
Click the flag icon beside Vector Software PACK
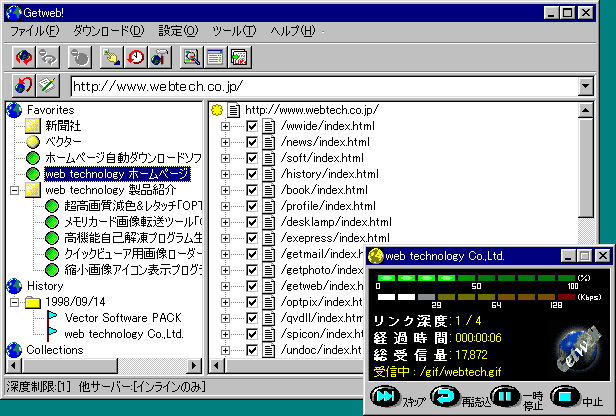[52, 317]
